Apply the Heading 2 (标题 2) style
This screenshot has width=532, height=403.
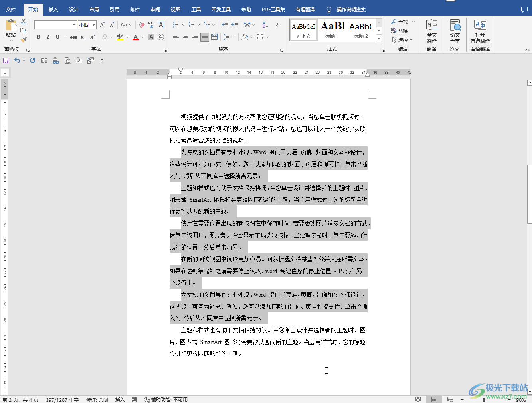coord(361,30)
